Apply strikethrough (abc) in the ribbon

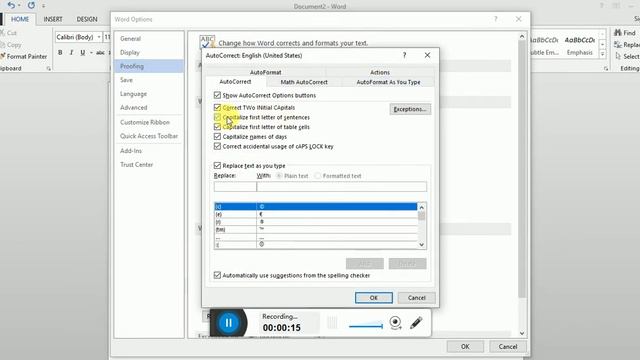pos(100,53)
